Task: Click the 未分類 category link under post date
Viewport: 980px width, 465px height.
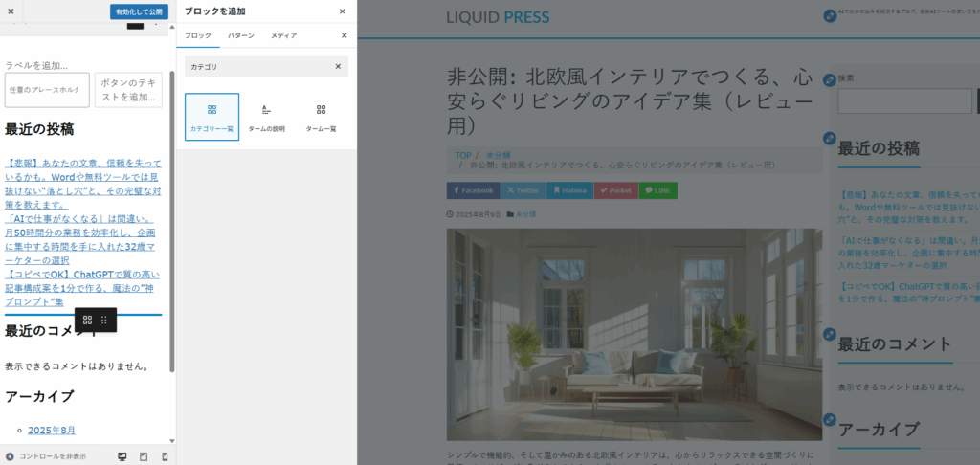Action: tap(525, 214)
